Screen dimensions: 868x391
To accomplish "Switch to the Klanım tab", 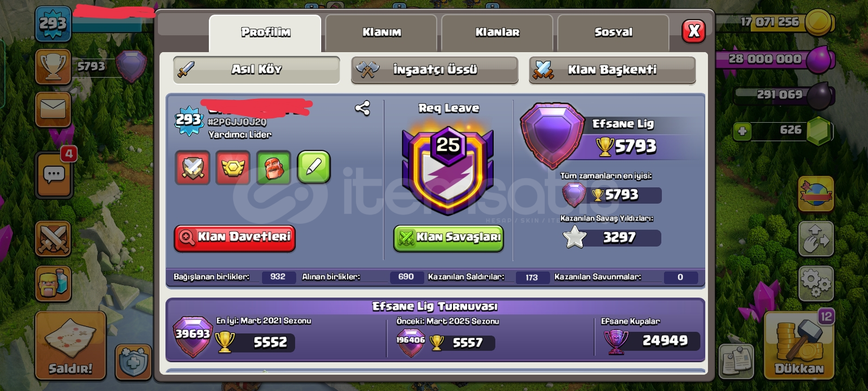I will [381, 33].
